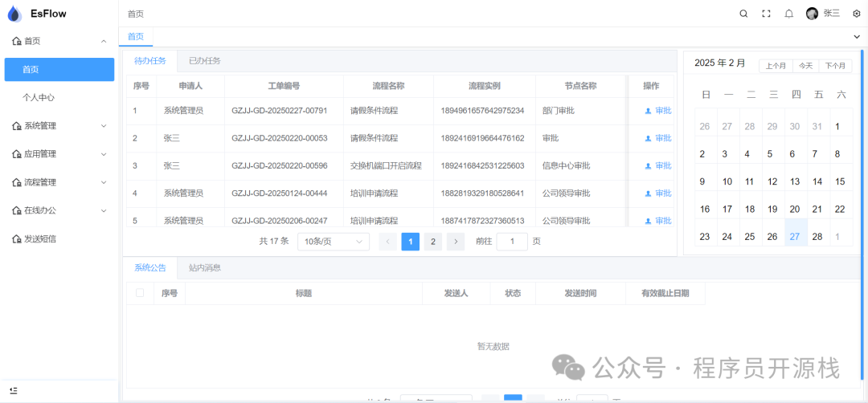The width and height of the screenshot is (868, 403).
Task: Switch to the 系统公告 tab
Action: pyautogui.click(x=150, y=267)
